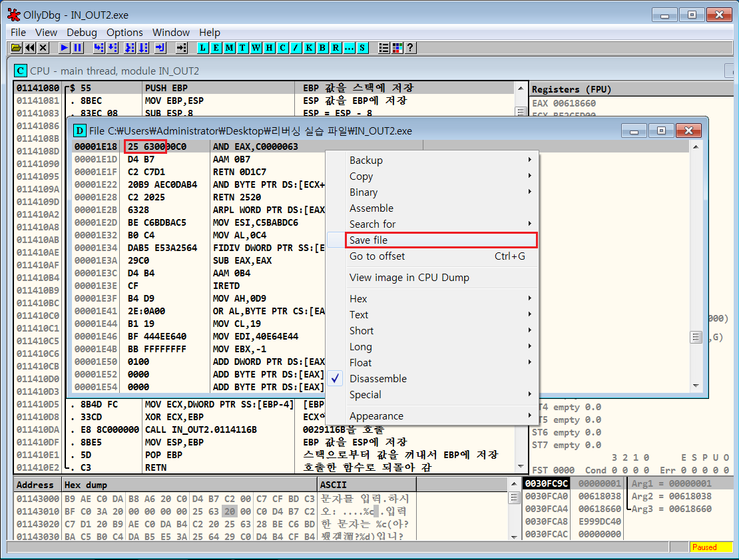Click the Go to address arrow icon
This screenshot has height=560, width=739.
(182, 47)
